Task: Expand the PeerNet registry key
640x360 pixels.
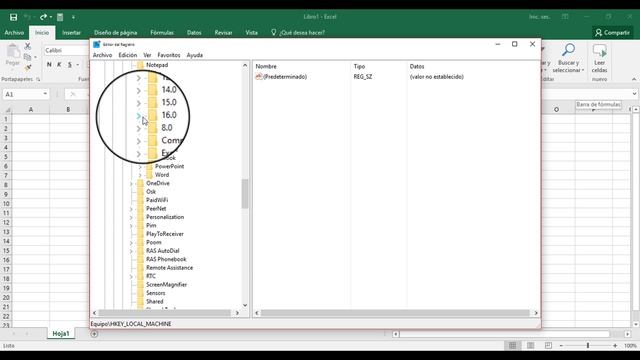Action: 131,209
